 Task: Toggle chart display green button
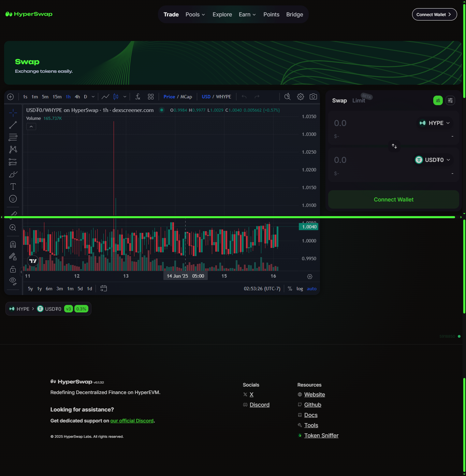pyautogui.click(x=438, y=100)
